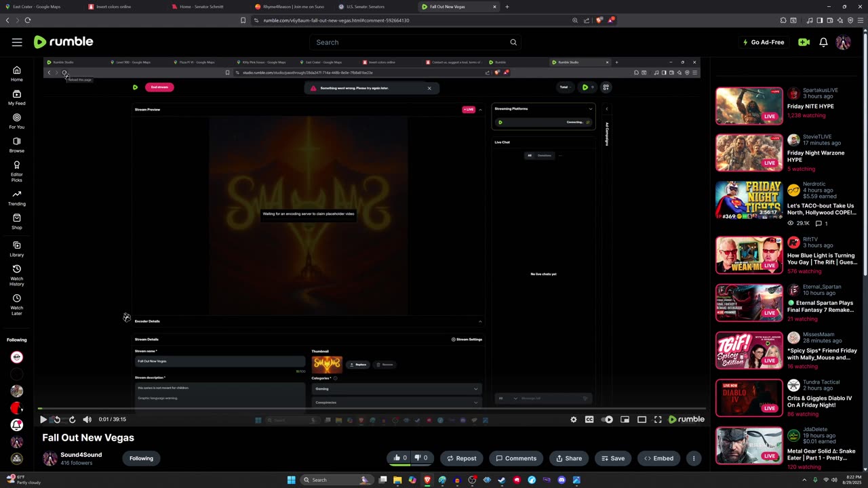Image resolution: width=868 pixels, height=488 pixels.
Task: Click the browser address bar URL
Action: click(x=336, y=20)
